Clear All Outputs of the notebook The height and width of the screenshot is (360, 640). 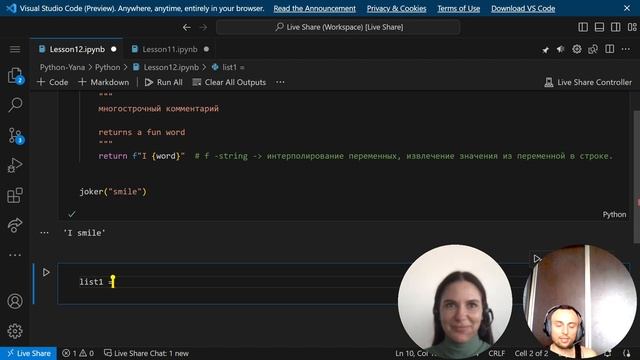[x=229, y=82]
